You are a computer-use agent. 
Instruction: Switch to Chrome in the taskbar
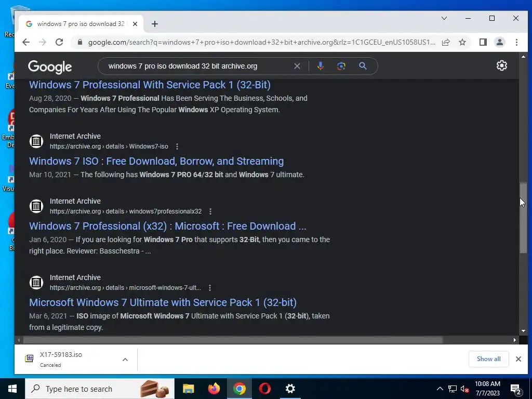(x=239, y=389)
